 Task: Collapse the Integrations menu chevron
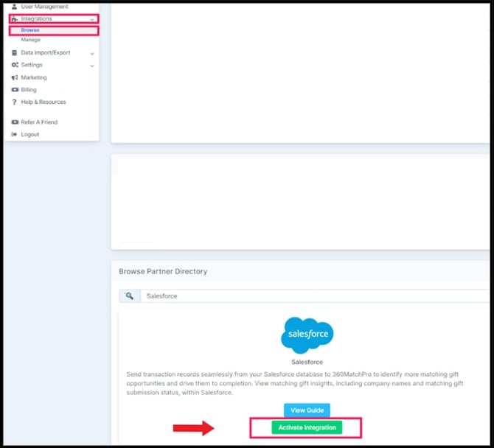[91, 19]
